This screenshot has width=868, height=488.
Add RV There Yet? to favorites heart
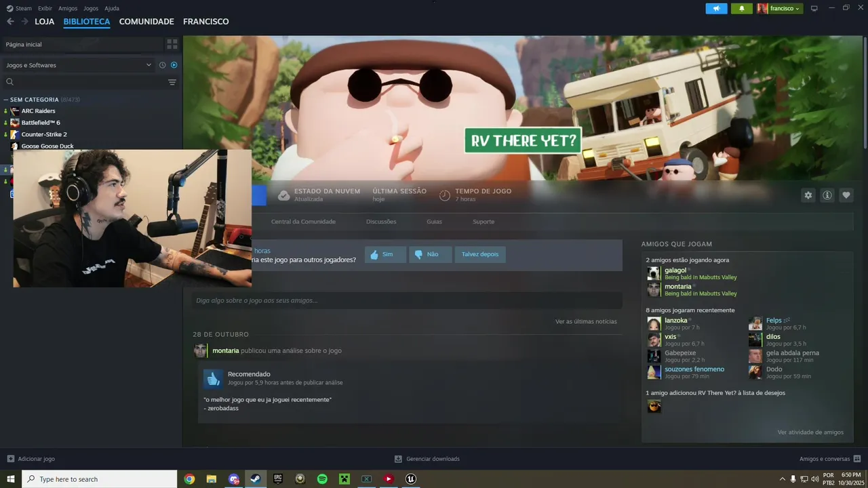pos(846,195)
